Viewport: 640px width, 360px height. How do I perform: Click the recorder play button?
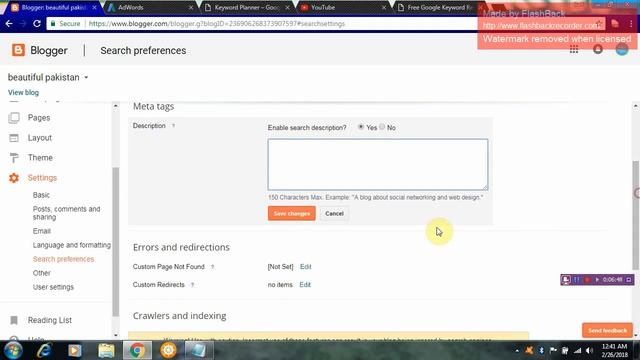pyautogui.click(x=597, y=280)
